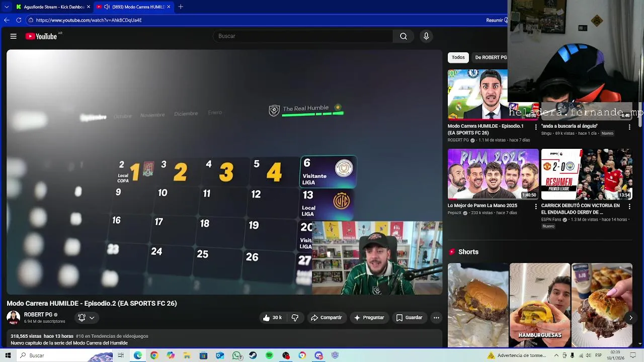Open the Preguntar AI button
Viewport: 644px width, 362px height.
pos(369,318)
